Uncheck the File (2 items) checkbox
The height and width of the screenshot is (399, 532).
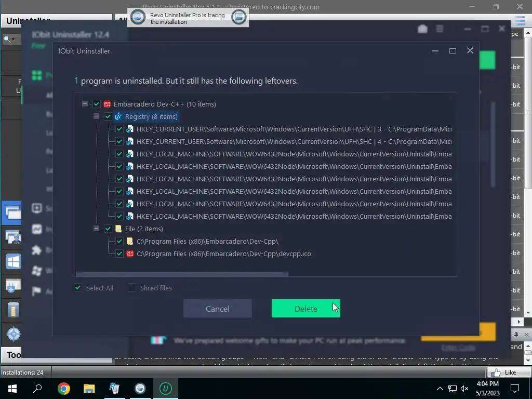click(108, 229)
